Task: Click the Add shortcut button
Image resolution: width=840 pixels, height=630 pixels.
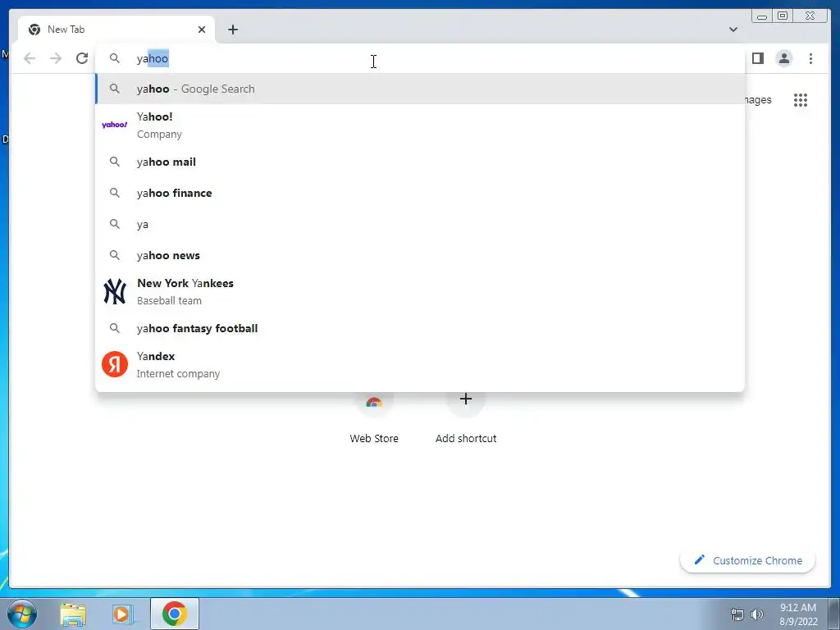Action: pos(466,421)
